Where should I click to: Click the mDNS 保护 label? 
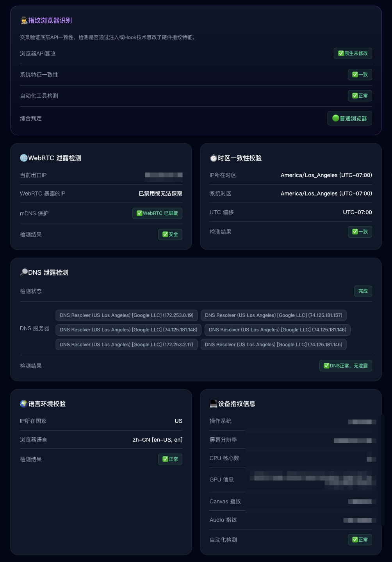coord(34,213)
